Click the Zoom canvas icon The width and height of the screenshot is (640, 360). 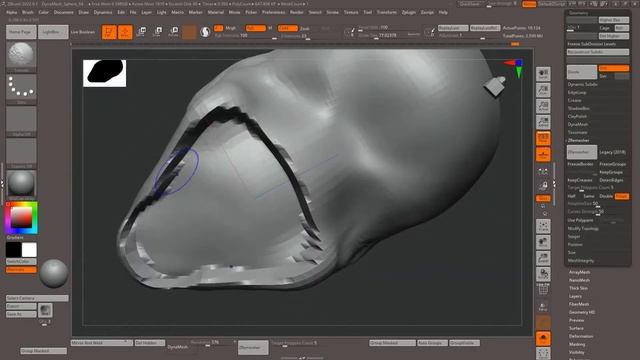543,90
